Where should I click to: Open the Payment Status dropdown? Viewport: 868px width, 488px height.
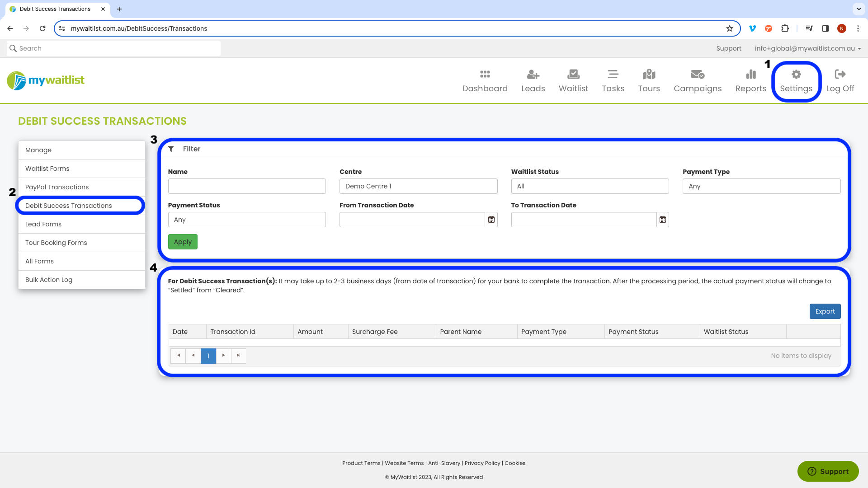pyautogui.click(x=247, y=220)
